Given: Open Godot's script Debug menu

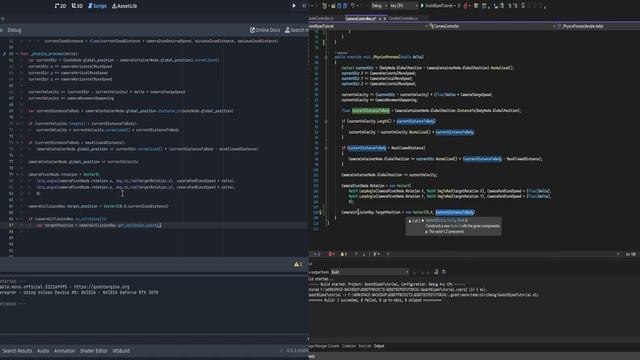Looking at the screenshot, I should click(14, 30).
